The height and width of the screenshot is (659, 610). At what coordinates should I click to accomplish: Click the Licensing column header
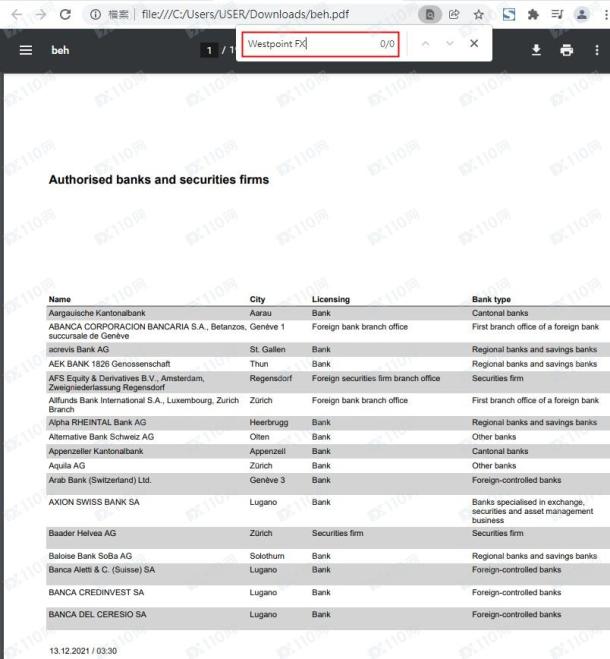click(331, 300)
